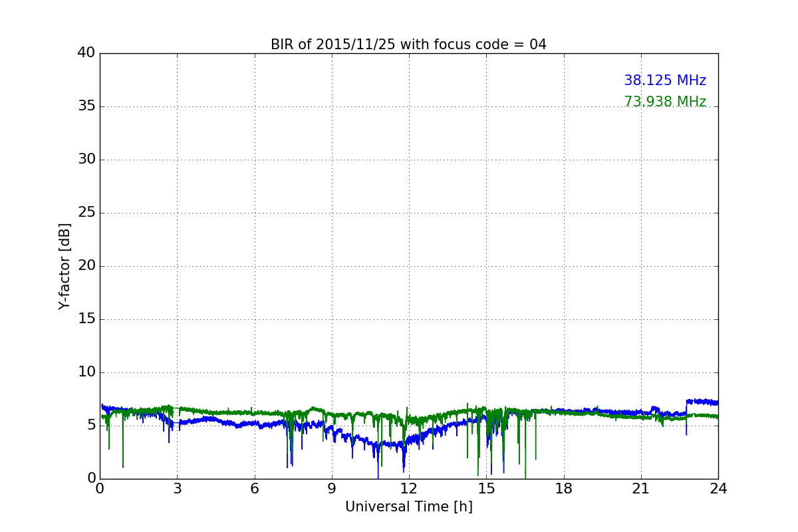Select the blue 38.125 MHz legend label
The width and height of the screenshot is (798, 532).
click(665, 80)
